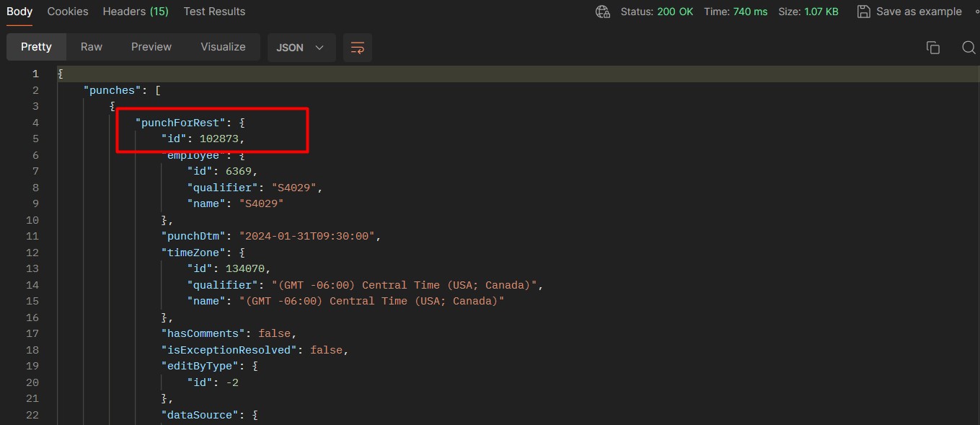Select the Visualize view

[x=223, y=47]
